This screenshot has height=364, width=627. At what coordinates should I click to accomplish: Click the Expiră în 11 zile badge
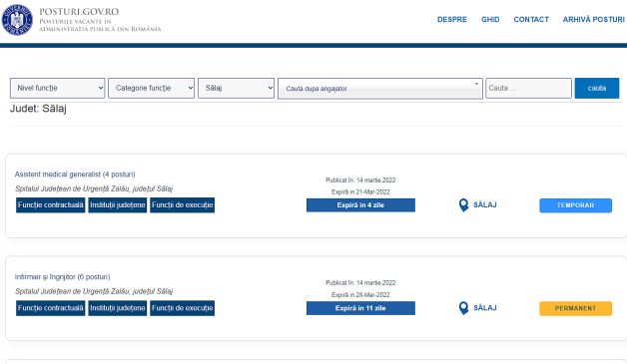tap(360, 308)
